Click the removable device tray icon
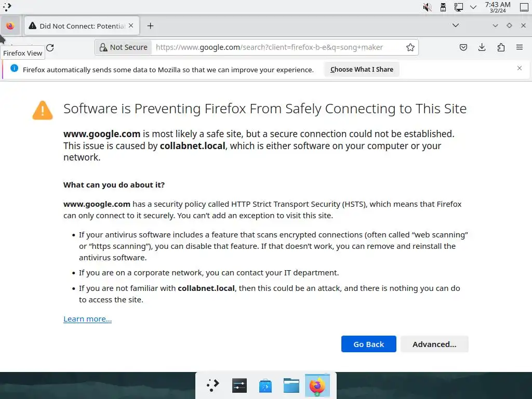The height and width of the screenshot is (399, 532). (443, 7)
